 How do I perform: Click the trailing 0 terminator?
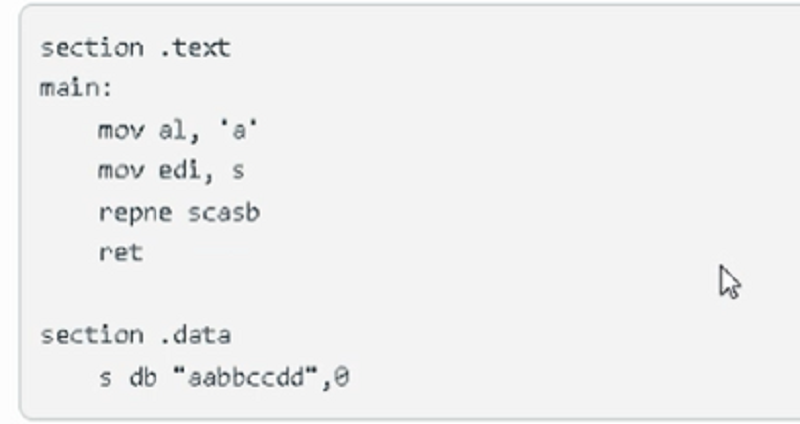click(x=342, y=378)
